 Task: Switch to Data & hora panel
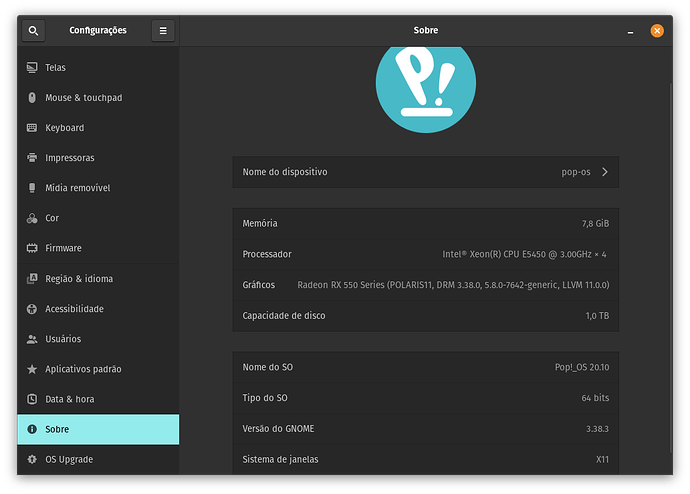[69, 399]
